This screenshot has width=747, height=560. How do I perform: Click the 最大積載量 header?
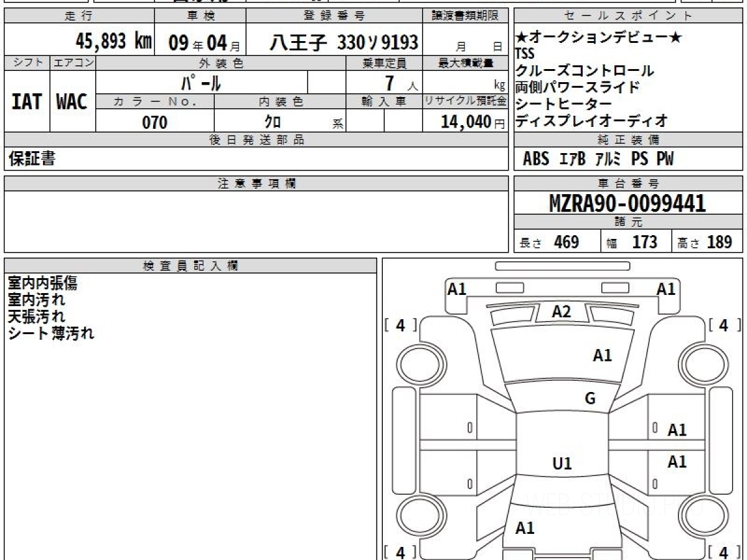pos(466,63)
